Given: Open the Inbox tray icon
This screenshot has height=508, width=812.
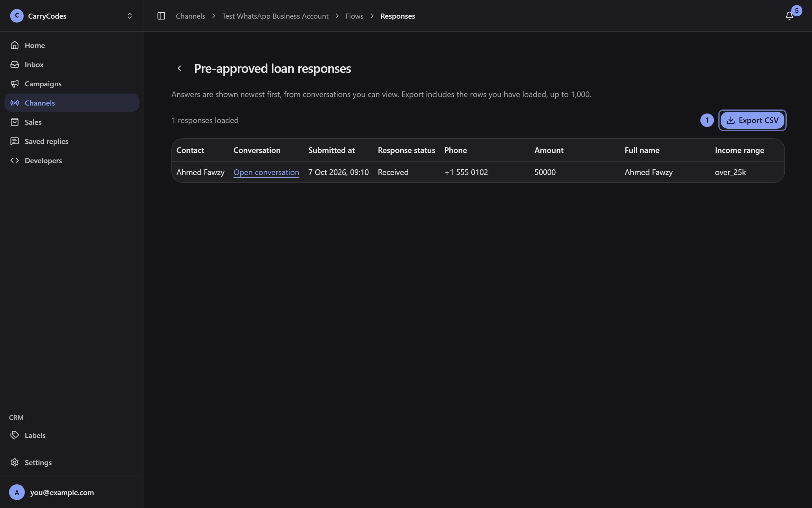Looking at the screenshot, I should pos(14,64).
